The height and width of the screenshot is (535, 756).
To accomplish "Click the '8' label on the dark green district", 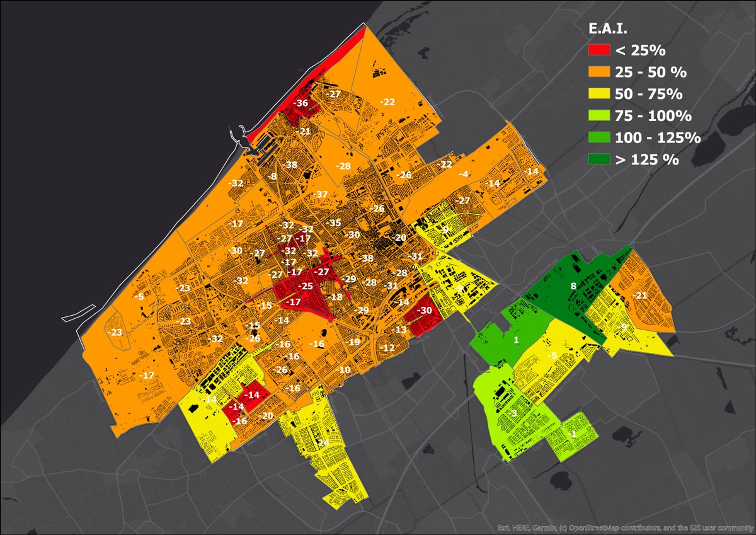I will pos(573,286).
